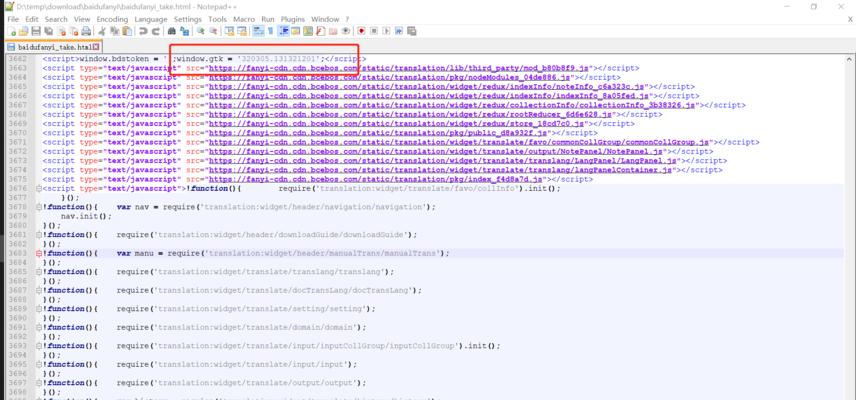Click the window.gtk value '320305.131321201'
This screenshot has width=856, height=400.
click(x=278, y=59)
